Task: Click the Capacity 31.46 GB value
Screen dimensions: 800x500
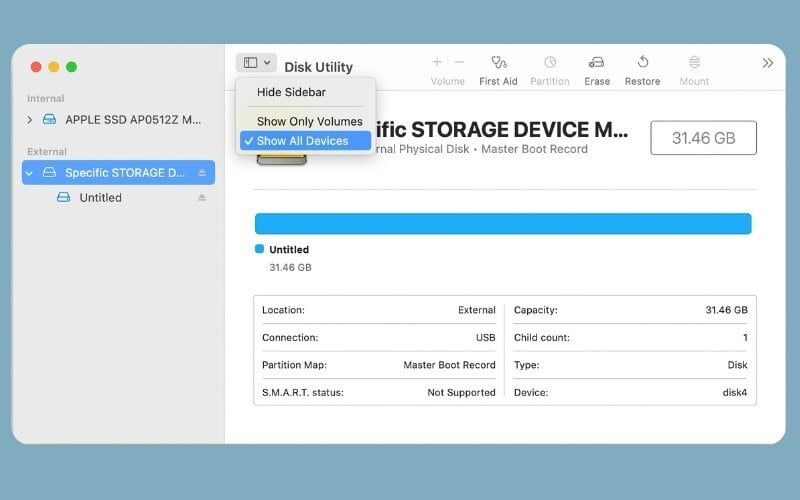Action: click(x=727, y=310)
